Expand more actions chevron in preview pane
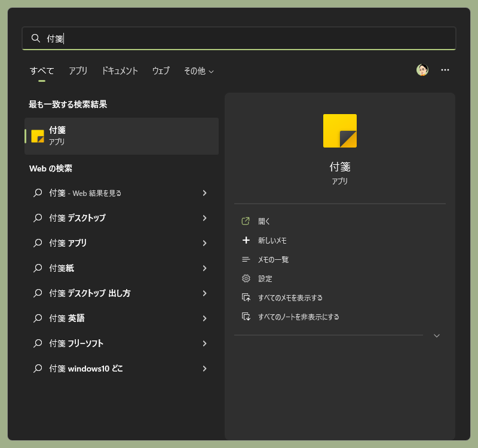Screen dimensions: 478x448 (x=437, y=336)
